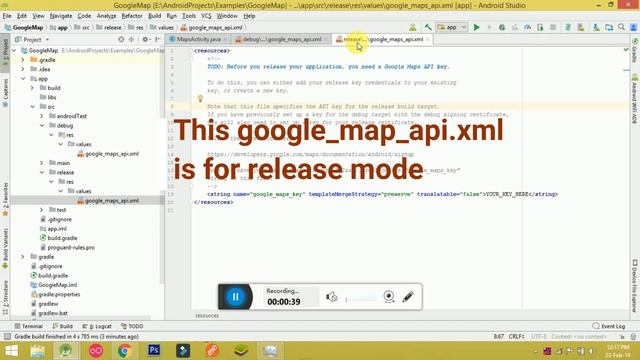Open the SDK Manager icon

pyautogui.click(x=596, y=27)
